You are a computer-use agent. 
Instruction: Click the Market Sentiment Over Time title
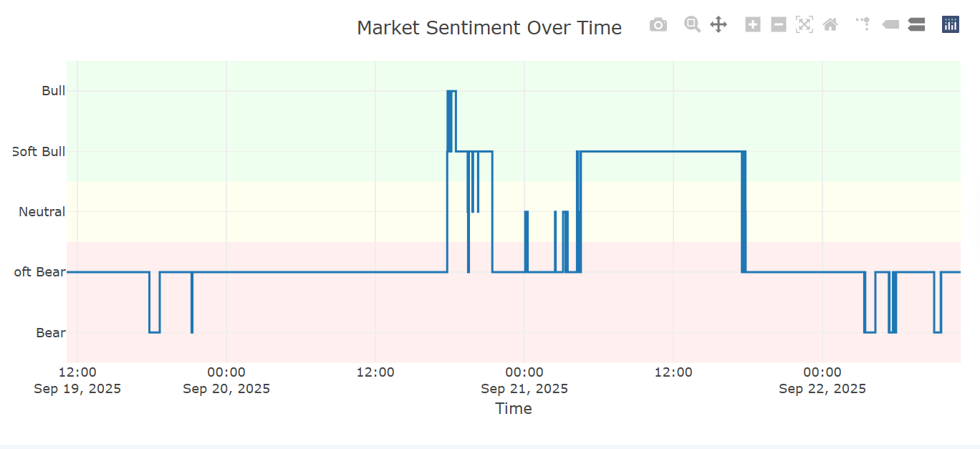point(489,28)
